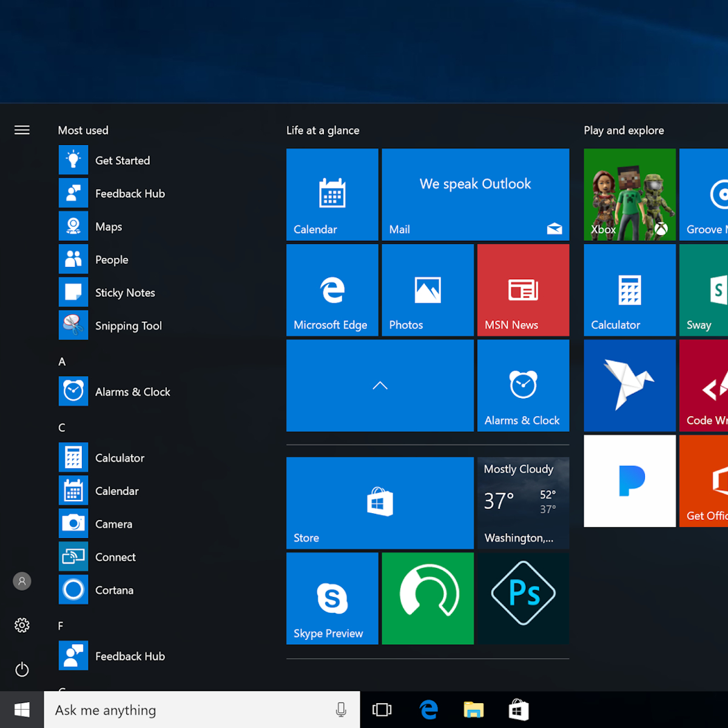Image resolution: width=728 pixels, height=728 pixels.
Task: Click the Life at a glance group title
Action: tap(323, 130)
